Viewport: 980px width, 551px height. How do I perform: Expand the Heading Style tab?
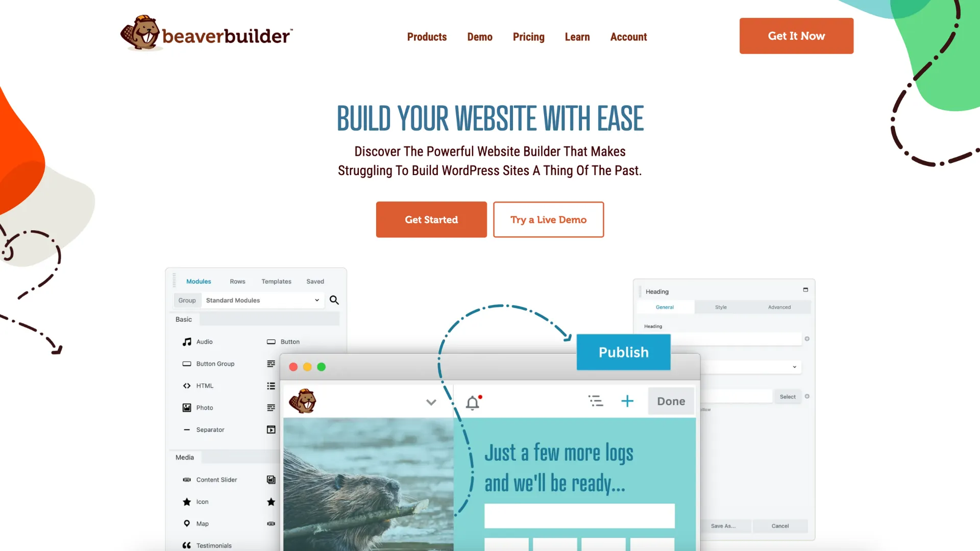[x=721, y=307]
